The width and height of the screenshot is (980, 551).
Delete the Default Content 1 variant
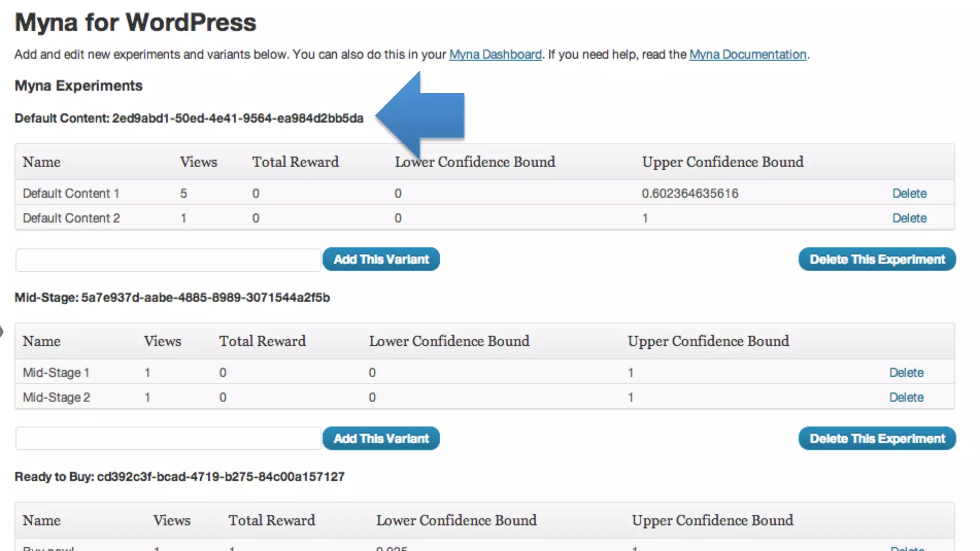pos(909,193)
